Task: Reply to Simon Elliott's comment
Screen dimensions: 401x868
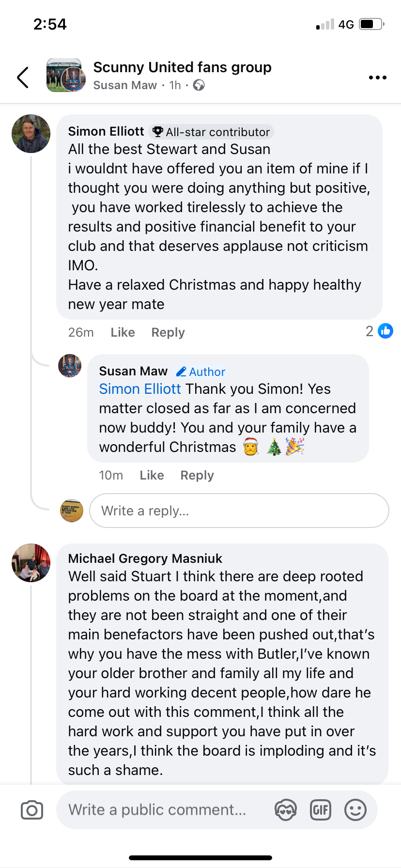Action: click(x=168, y=332)
